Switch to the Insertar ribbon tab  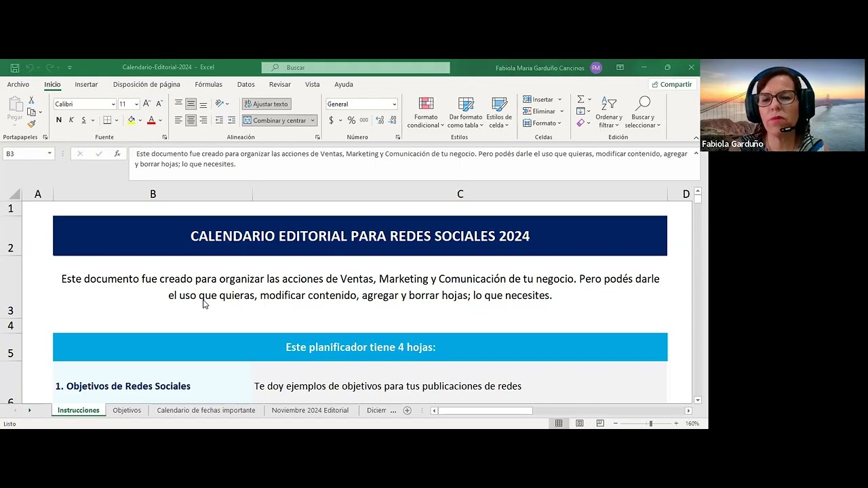point(86,85)
